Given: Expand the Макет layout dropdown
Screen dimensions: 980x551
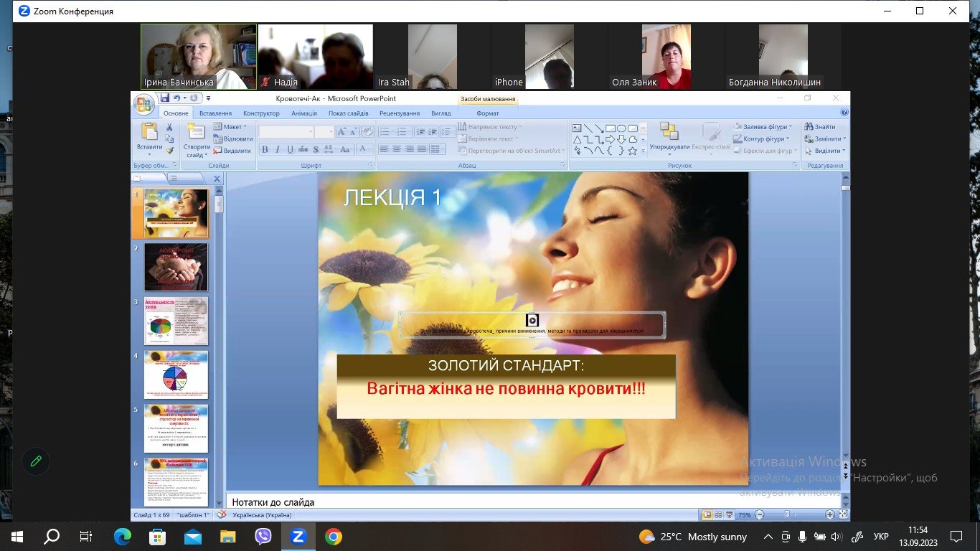Looking at the screenshot, I should coord(234,127).
